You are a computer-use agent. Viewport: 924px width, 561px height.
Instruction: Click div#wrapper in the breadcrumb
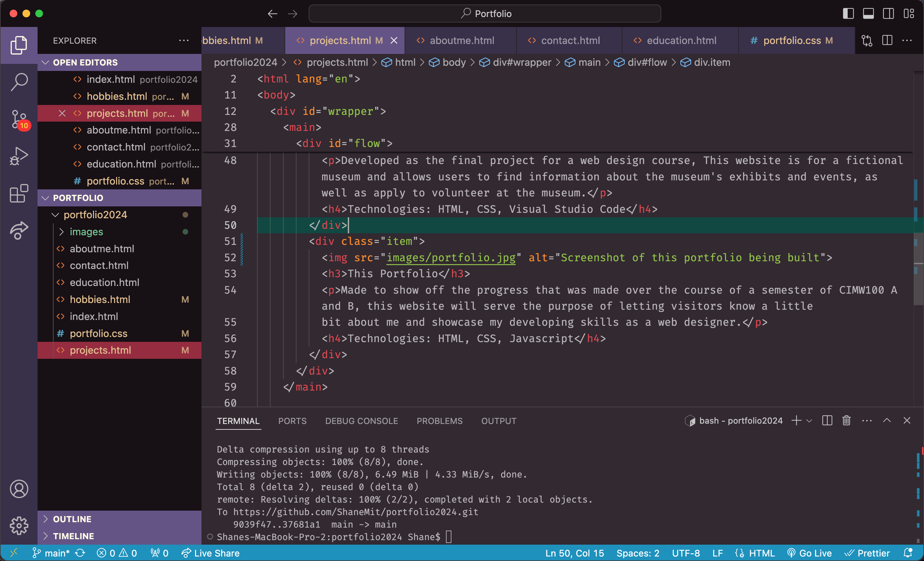(515, 62)
